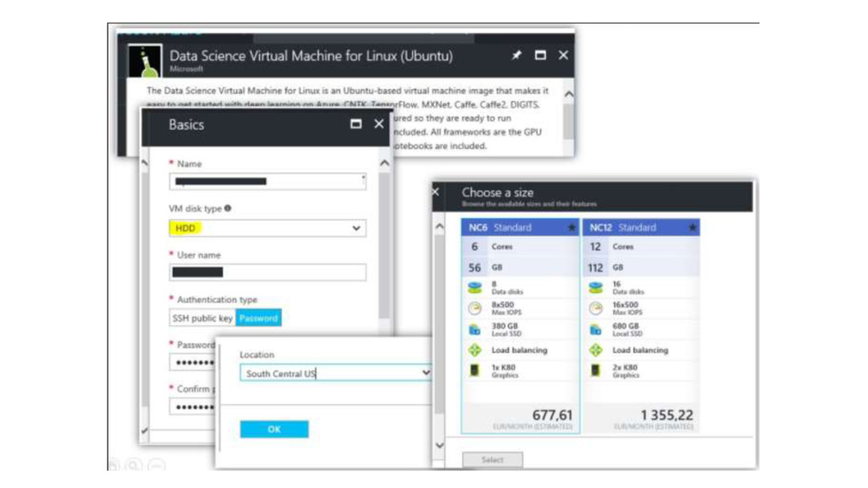Click the NC6 380 GB Local SSD text
Screen dimensions: 868x488
(507, 330)
